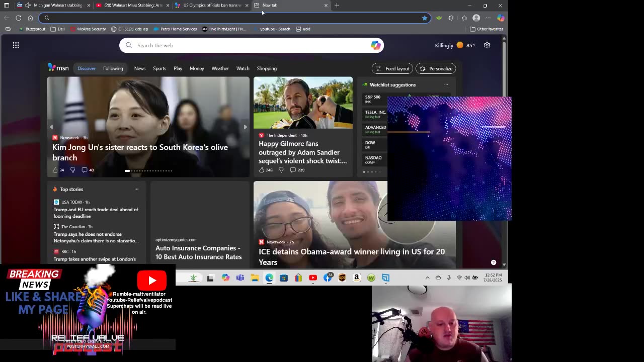
Task: Read Trump and EU trade deal story
Action: pos(96,213)
